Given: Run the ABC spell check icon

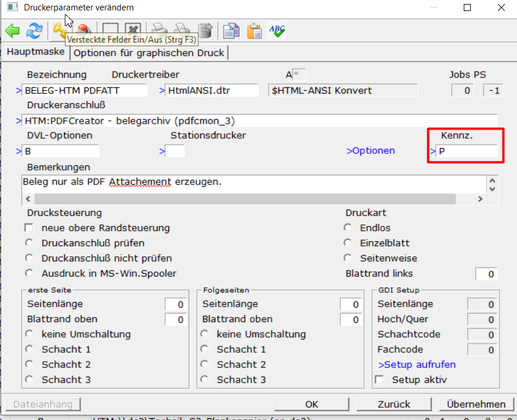Looking at the screenshot, I should pos(277,31).
